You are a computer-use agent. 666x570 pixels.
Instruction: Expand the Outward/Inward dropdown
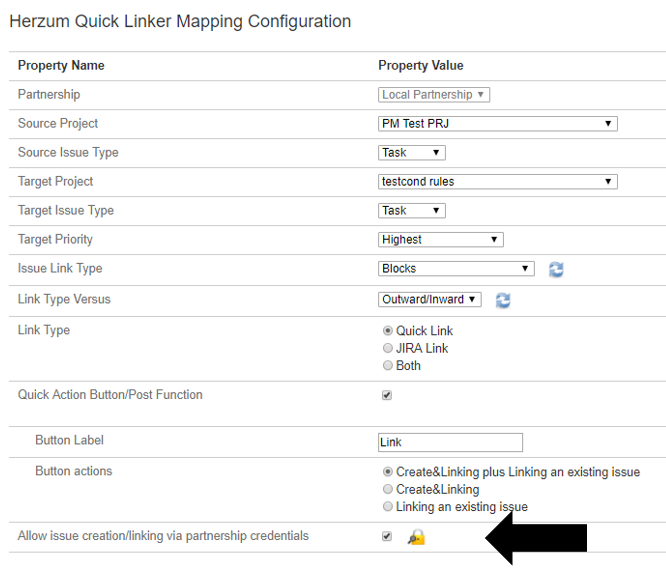click(430, 299)
